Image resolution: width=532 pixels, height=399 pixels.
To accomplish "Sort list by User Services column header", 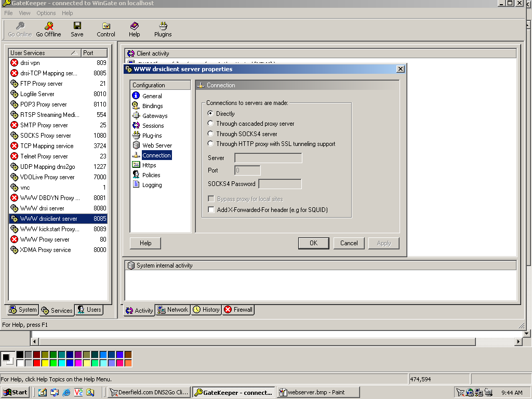I will pyautogui.click(x=45, y=53).
